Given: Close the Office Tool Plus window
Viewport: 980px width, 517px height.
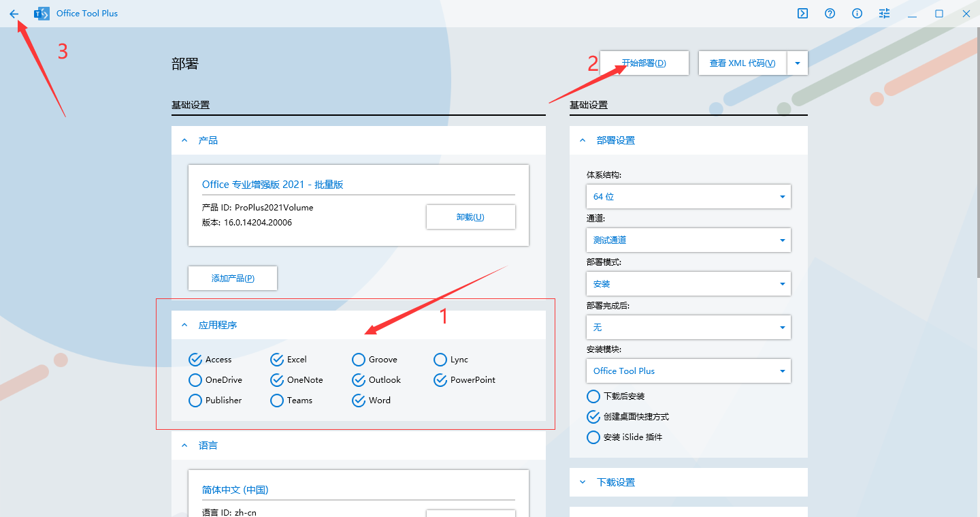Looking at the screenshot, I should 966,14.
